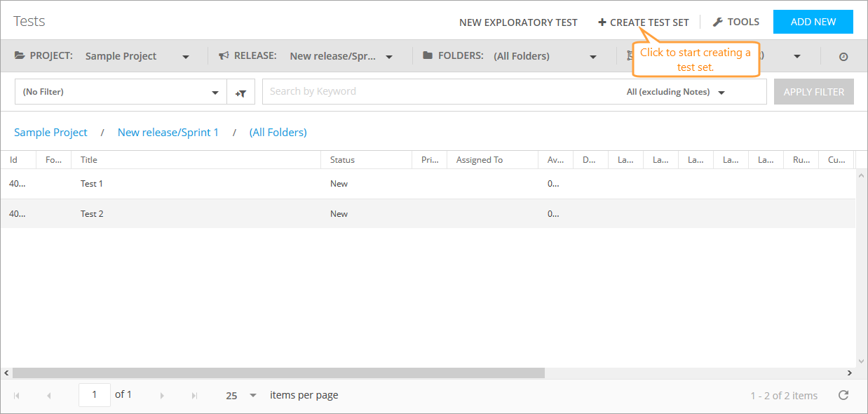Click the clock icon in filter bar
The height and width of the screenshot is (414, 868).
(843, 57)
